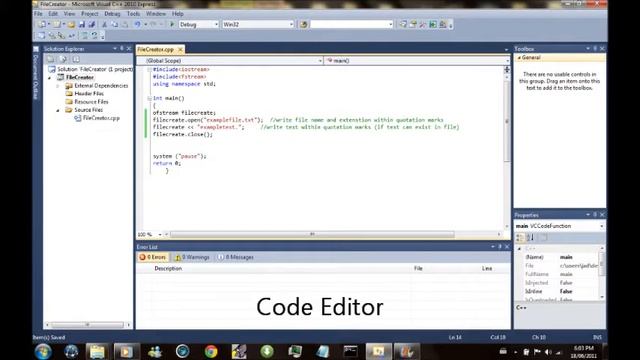Click the New Project toolbar icon
Image resolution: width=640 pixels, height=360 pixels.
[x=42, y=24]
